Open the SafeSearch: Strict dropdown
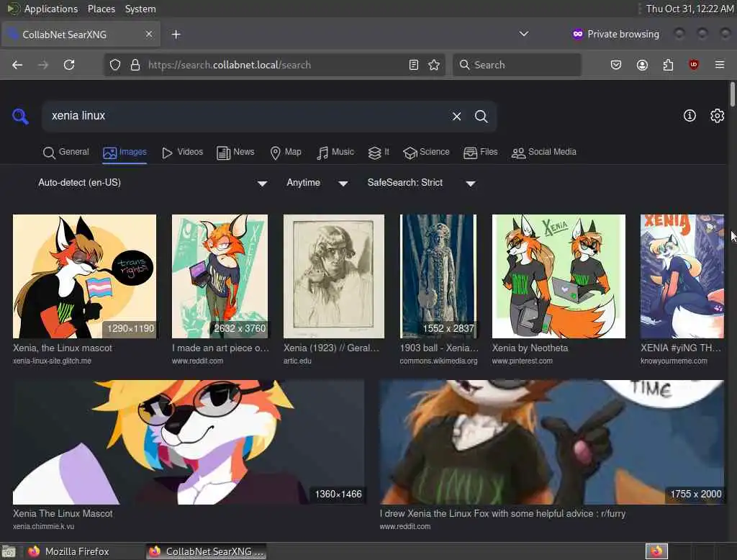Screen dimensions: 737x560 click(x=422, y=183)
